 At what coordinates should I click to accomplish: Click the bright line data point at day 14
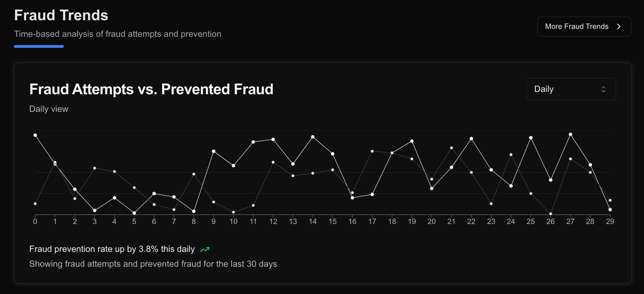[313, 137]
